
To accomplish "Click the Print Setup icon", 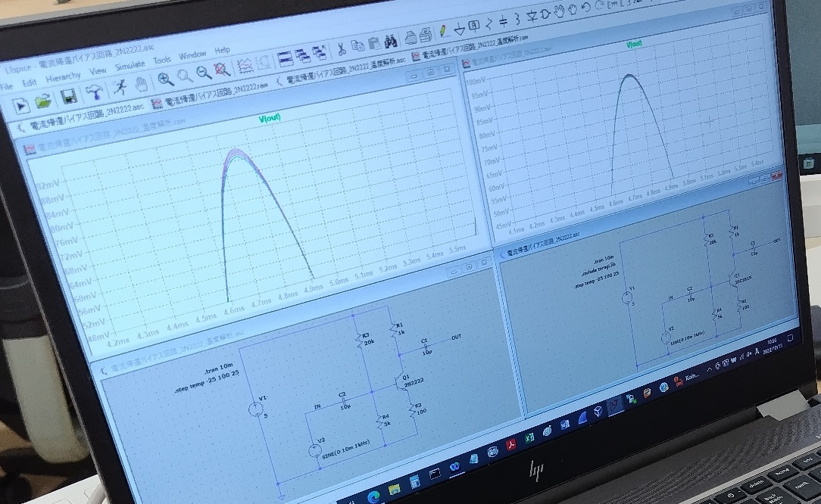I will tap(426, 34).
